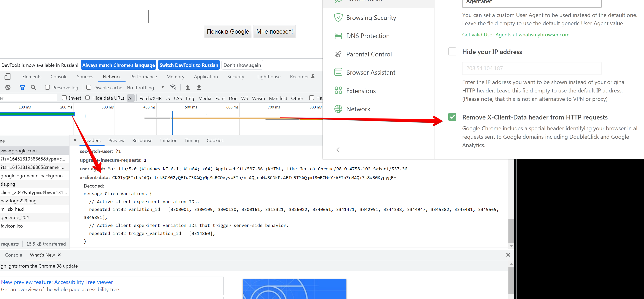Open Browsing Security section
The image size is (644, 299).
(x=371, y=17)
